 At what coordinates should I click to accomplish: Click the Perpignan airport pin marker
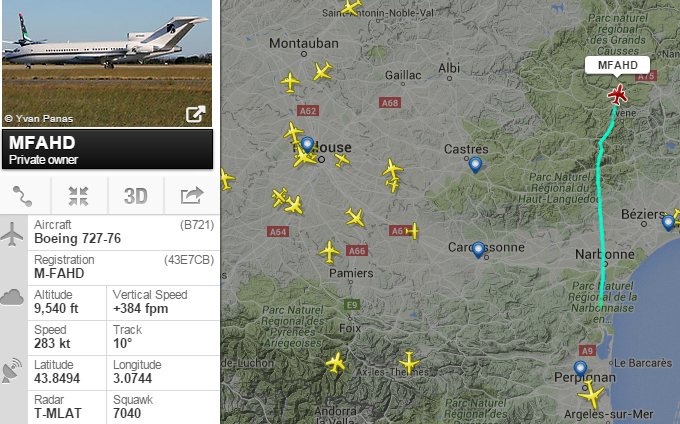click(x=580, y=369)
